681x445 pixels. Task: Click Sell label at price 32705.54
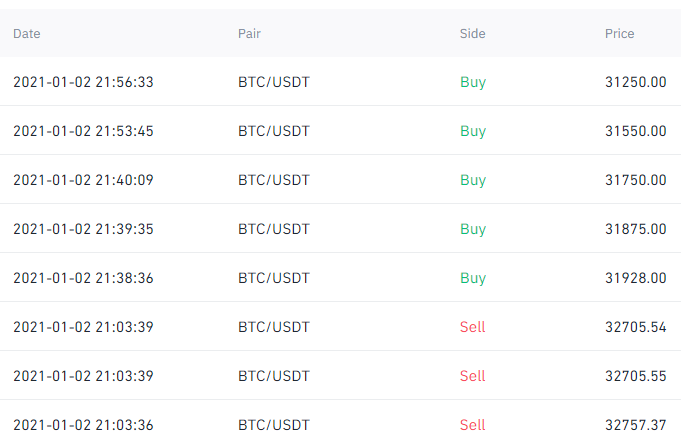(472, 327)
